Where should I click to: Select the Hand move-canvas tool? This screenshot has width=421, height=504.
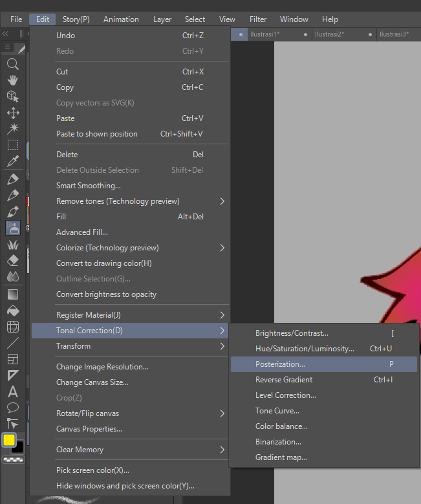(x=12, y=80)
